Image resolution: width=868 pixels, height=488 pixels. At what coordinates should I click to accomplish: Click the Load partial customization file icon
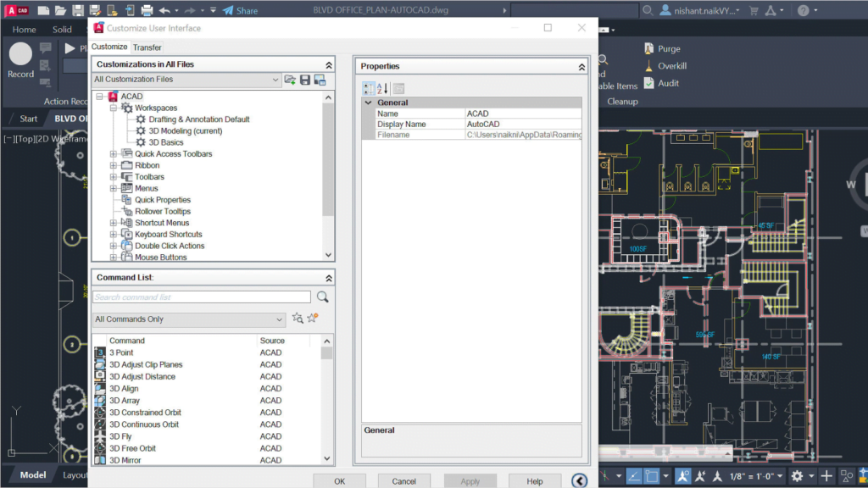tap(291, 79)
